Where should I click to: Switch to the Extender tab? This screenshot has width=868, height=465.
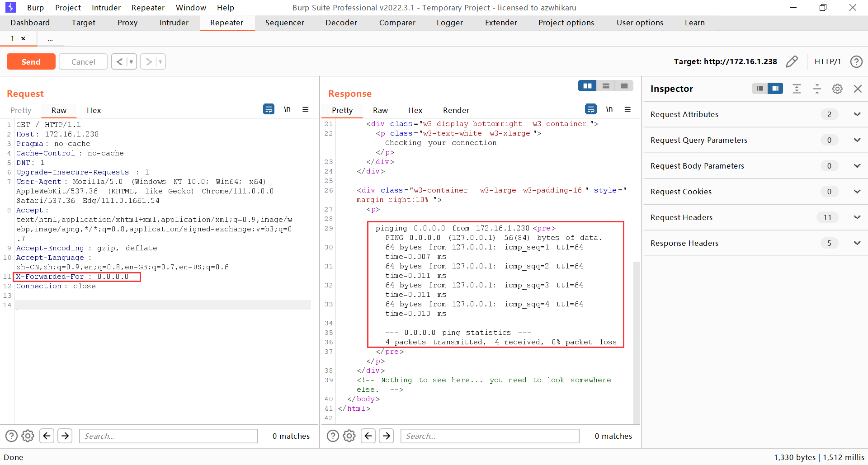(x=501, y=23)
